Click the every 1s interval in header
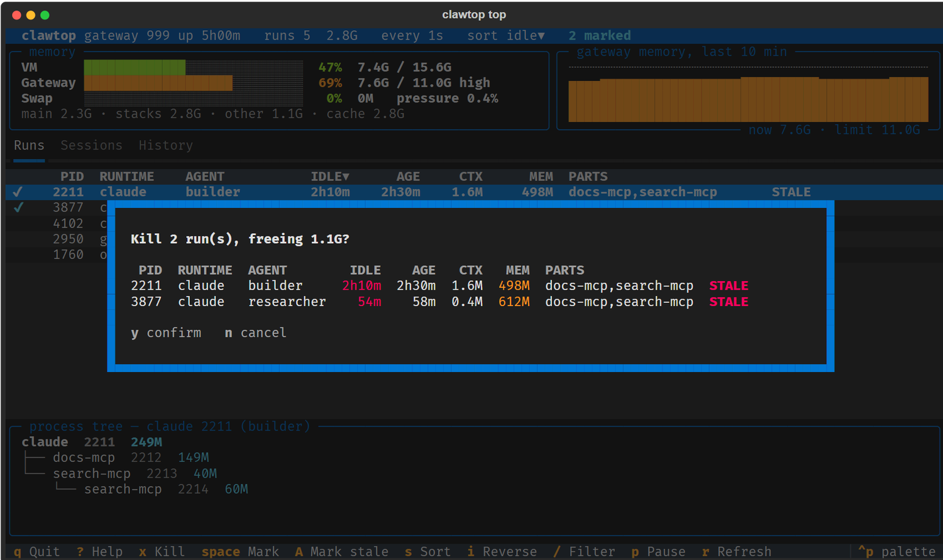 pos(412,36)
